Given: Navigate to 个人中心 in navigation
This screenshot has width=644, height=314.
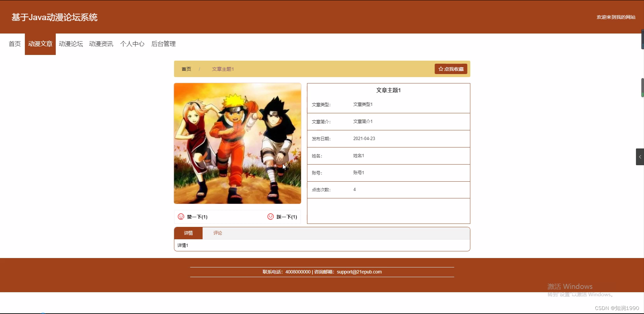Looking at the screenshot, I should (132, 44).
